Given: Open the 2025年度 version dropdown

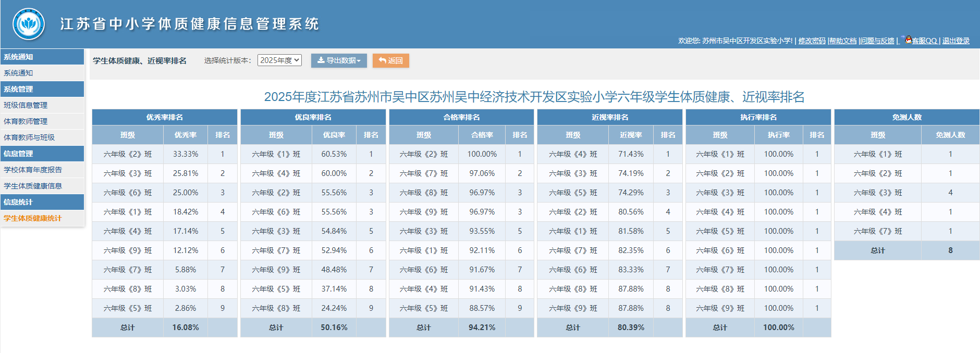Looking at the screenshot, I should 279,60.
